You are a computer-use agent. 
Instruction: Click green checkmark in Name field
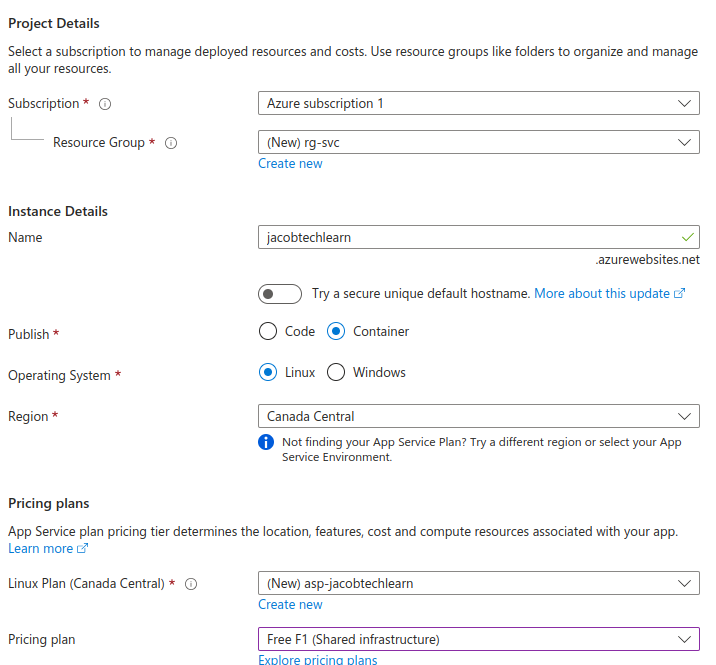pyautogui.click(x=686, y=238)
